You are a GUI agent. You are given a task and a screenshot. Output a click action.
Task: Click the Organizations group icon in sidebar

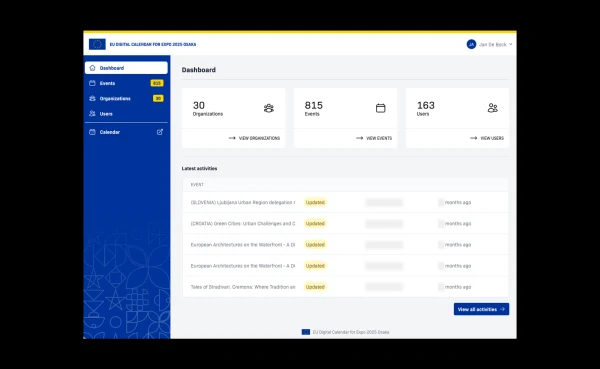pos(92,98)
